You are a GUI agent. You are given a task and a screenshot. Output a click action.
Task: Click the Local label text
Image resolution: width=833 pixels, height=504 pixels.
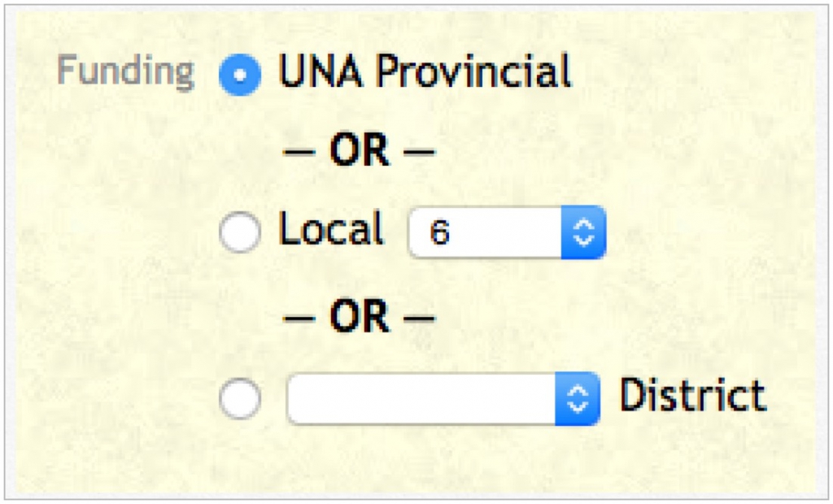(330, 228)
